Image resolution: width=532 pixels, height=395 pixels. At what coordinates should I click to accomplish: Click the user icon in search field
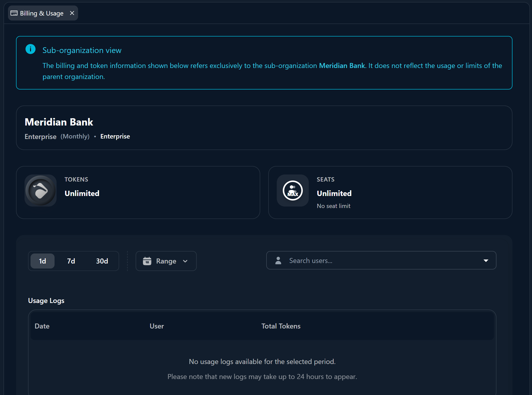coord(278,260)
